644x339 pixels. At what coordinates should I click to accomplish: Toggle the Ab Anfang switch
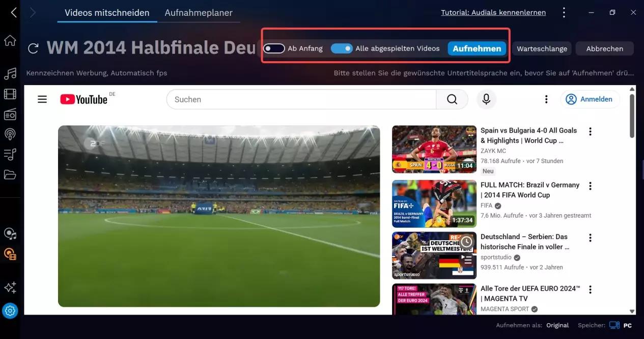(274, 48)
